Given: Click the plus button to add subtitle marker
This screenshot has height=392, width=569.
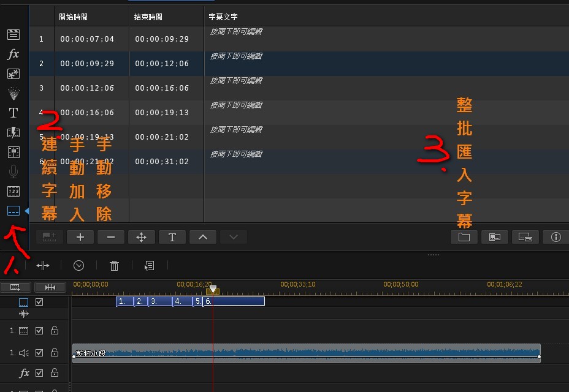Looking at the screenshot, I should (x=80, y=237).
